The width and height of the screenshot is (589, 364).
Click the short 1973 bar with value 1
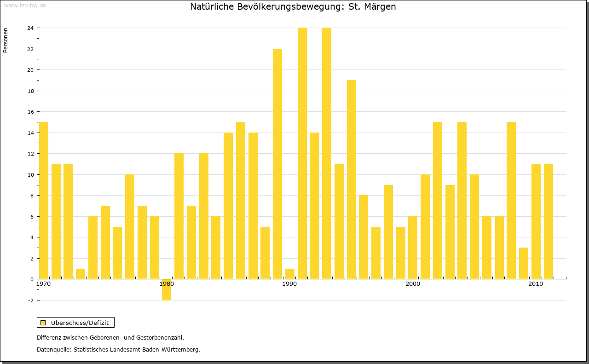point(81,274)
